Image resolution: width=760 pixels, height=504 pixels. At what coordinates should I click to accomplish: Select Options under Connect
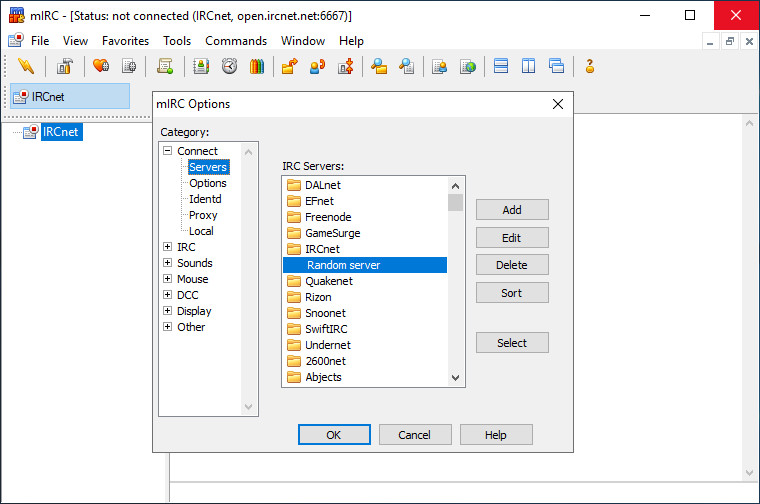207,183
